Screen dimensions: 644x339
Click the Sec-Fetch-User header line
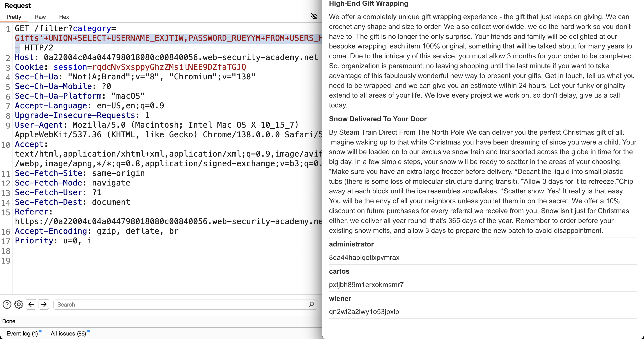58,192
